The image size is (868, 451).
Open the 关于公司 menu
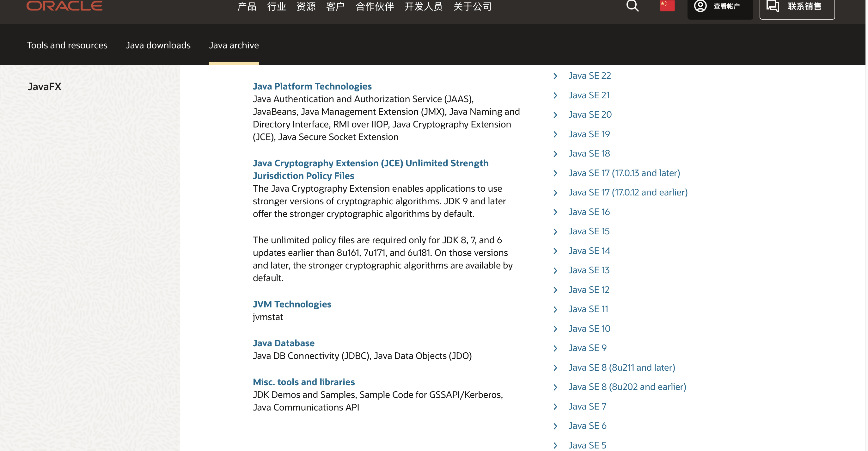tap(472, 6)
